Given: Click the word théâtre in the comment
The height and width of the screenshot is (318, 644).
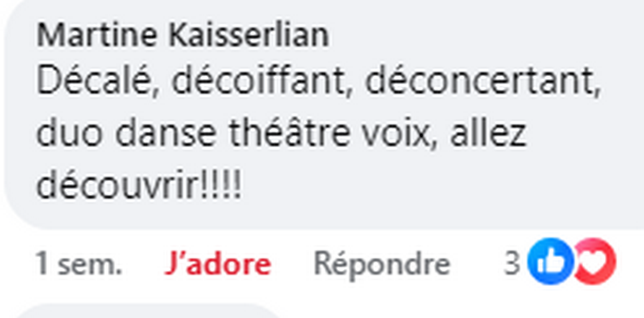Looking at the screenshot, I should coord(289,134).
